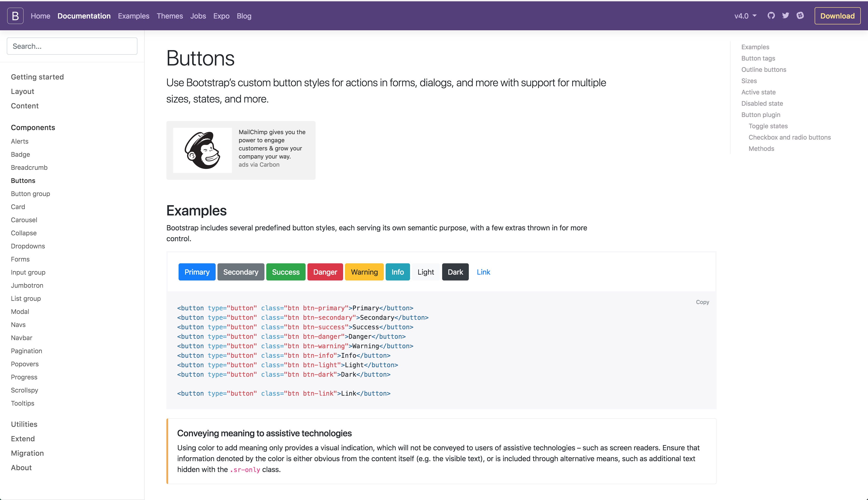Viewport: 868px width, 500px height.
Task: Click the Bootstrap B logo
Action: tap(15, 16)
